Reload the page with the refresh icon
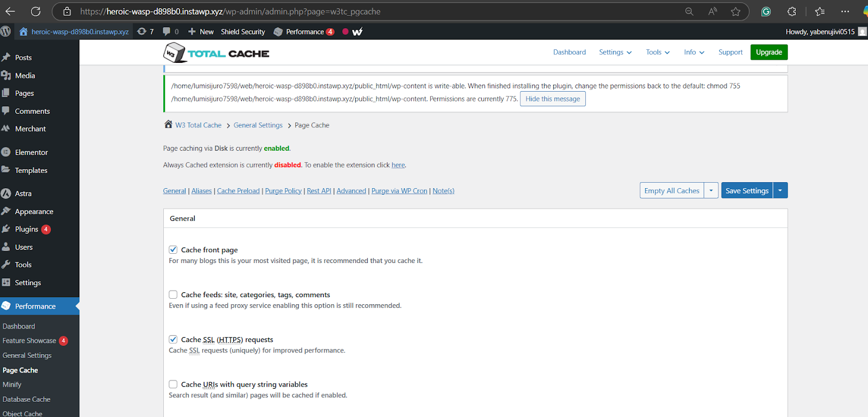 coord(36,11)
